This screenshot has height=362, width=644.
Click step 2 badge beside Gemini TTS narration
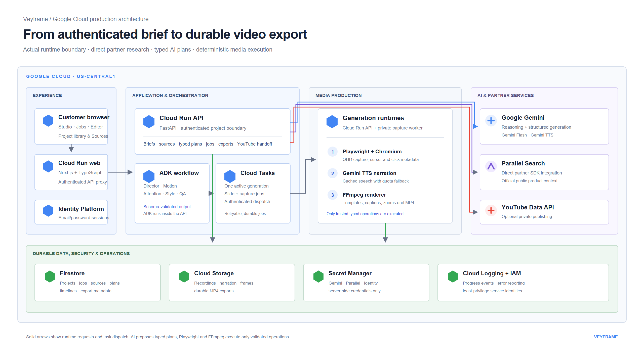pyautogui.click(x=333, y=173)
